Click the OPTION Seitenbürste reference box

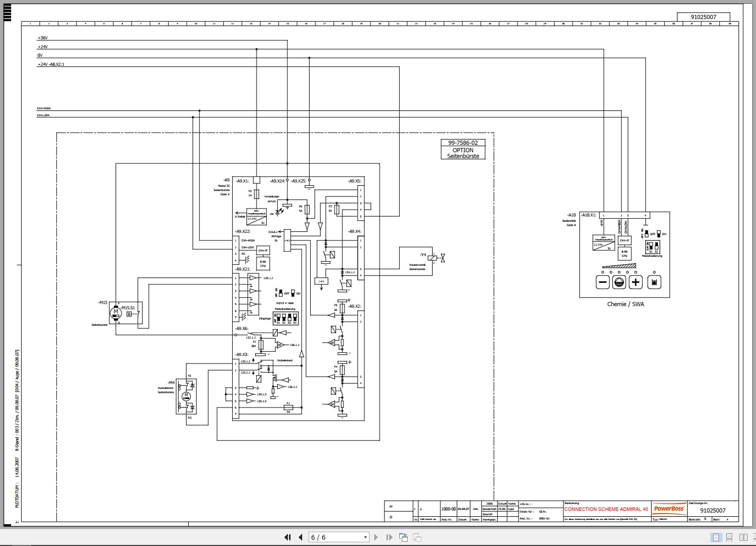[462, 153]
